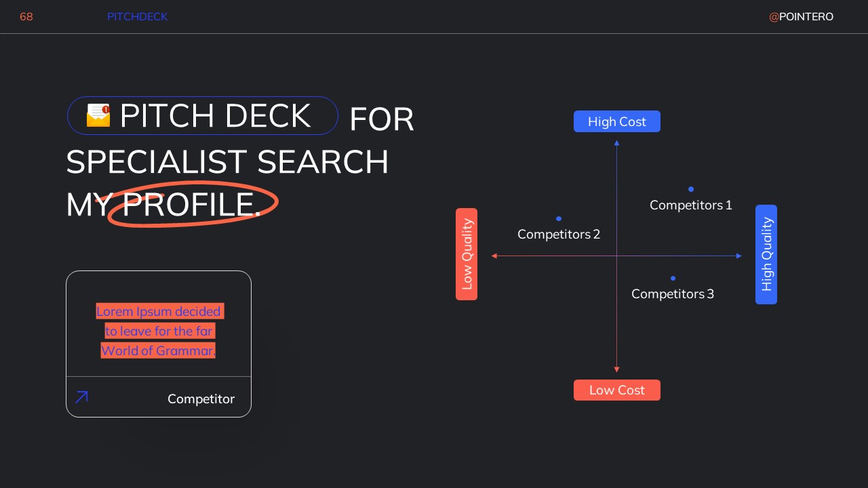Viewport: 868px width, 488px height.
Task: Click the Low Quality vertical label
Action: tap(467, 254)
